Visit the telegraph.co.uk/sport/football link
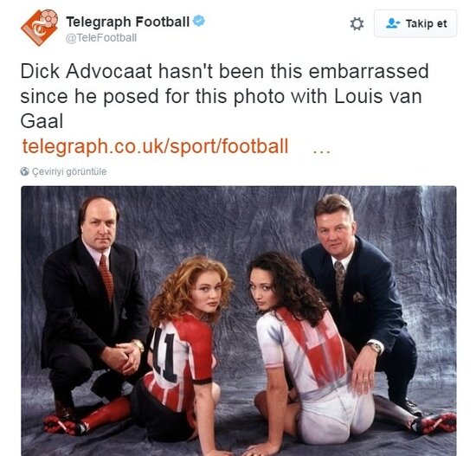Image resolution: width=476 pixels, height=456 pixels. pyautogui.click(x=155, y=146)
